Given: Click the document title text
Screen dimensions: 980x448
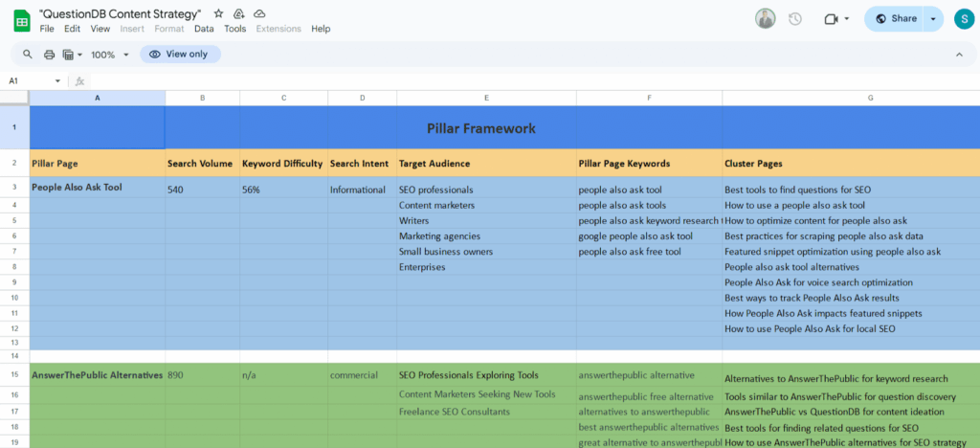Looking at the screenshot, I should (x=120, y=13).
